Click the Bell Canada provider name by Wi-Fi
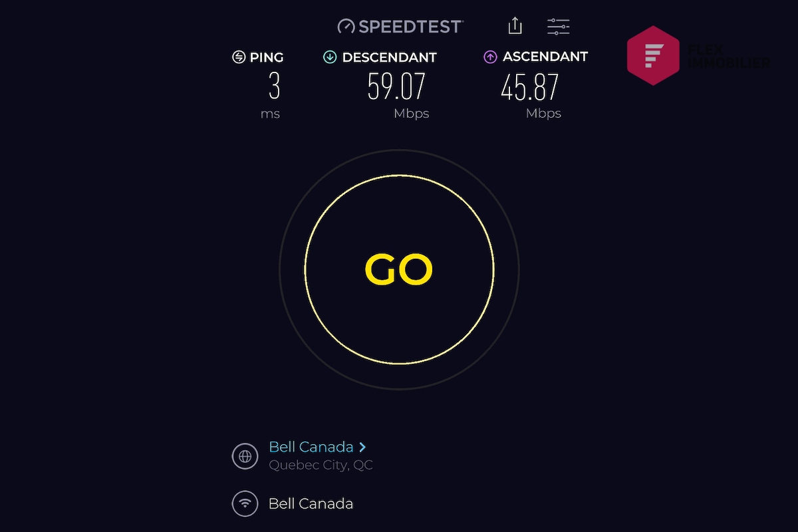The width and height of the screenshot is (798, 532). [311, 503]
